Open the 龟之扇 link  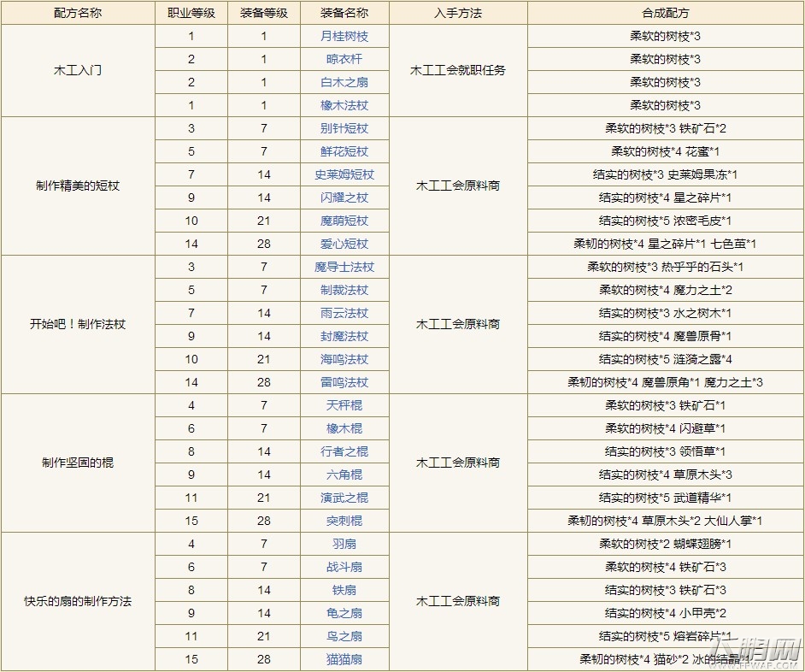(x=344, y=613)
